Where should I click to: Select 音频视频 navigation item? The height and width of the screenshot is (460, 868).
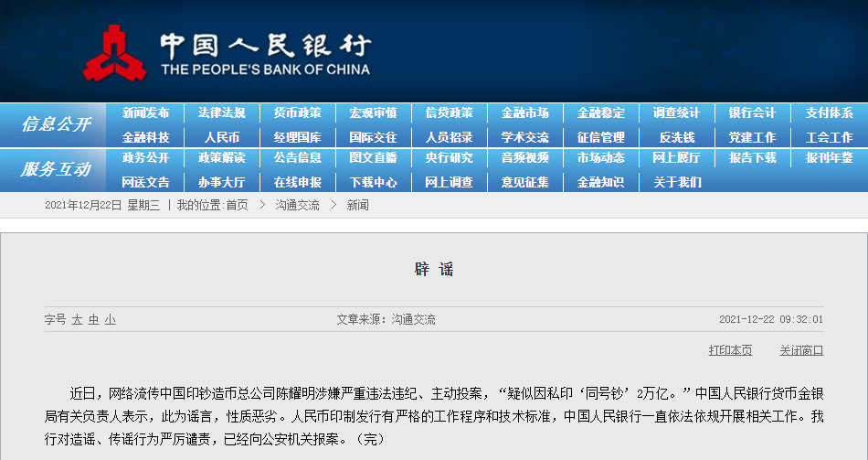pos(524,158)
